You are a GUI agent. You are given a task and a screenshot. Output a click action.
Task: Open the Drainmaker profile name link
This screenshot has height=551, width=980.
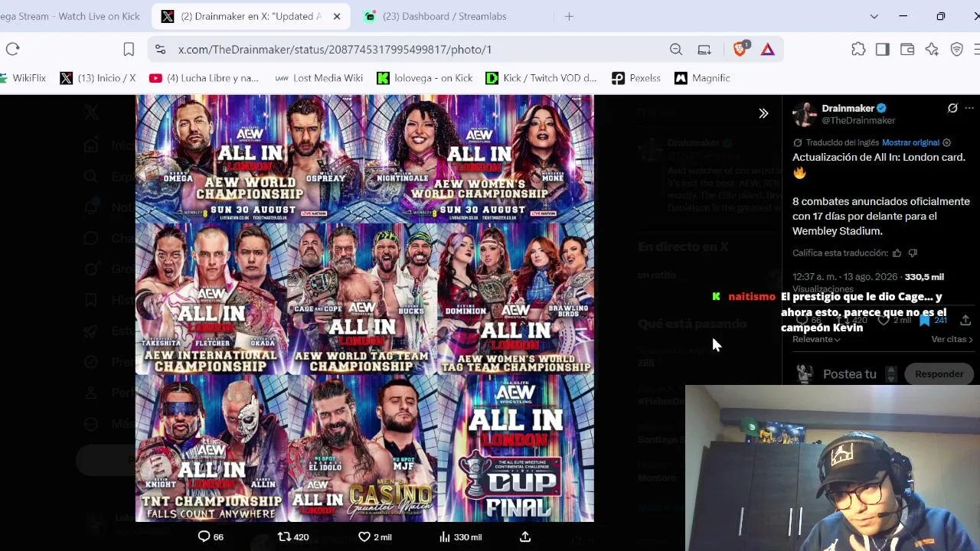848,109
